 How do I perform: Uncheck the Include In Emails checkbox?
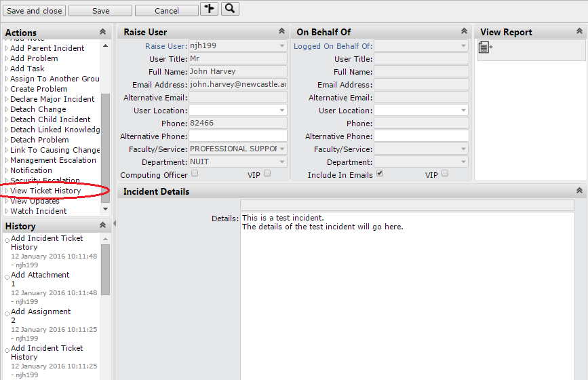click(380, 174)
